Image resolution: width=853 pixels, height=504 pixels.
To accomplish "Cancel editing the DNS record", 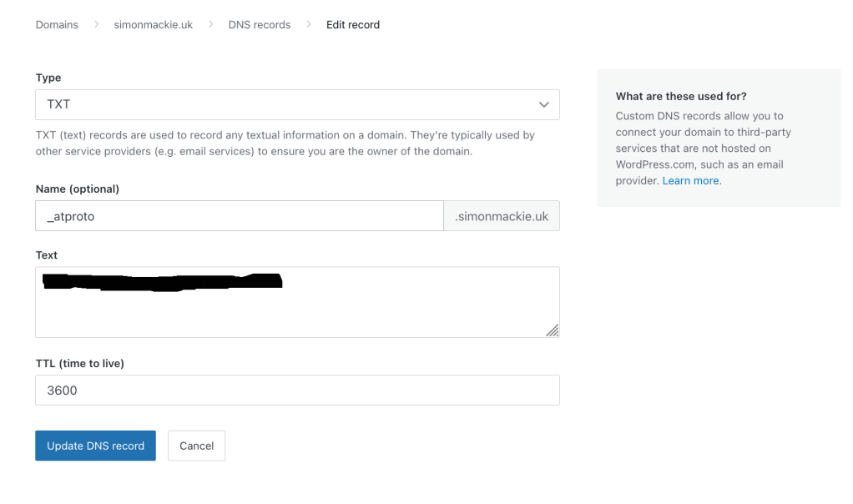I will pyautogui.click(x=196, y=446).
